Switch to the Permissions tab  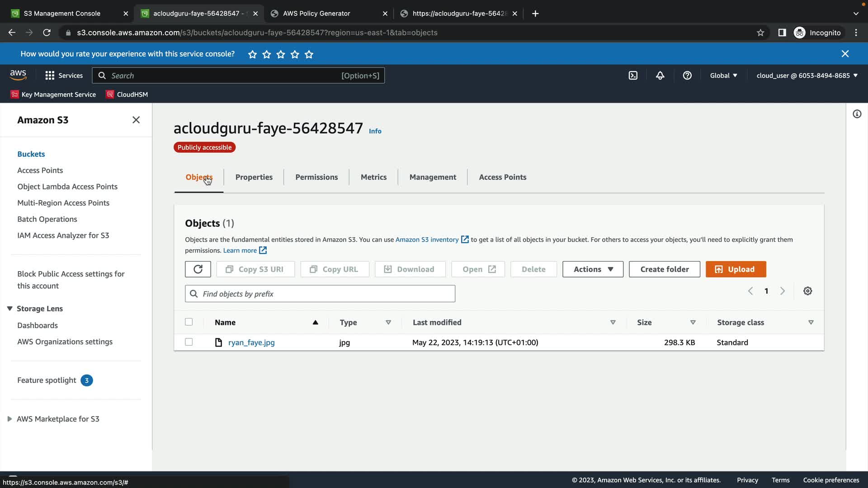coord(316,177)
